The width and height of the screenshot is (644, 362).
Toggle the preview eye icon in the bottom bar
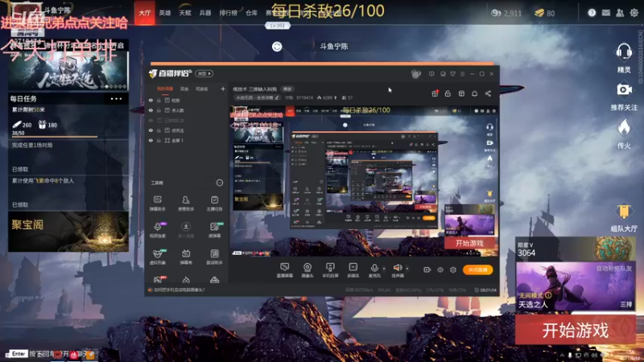tap(440, 269)
